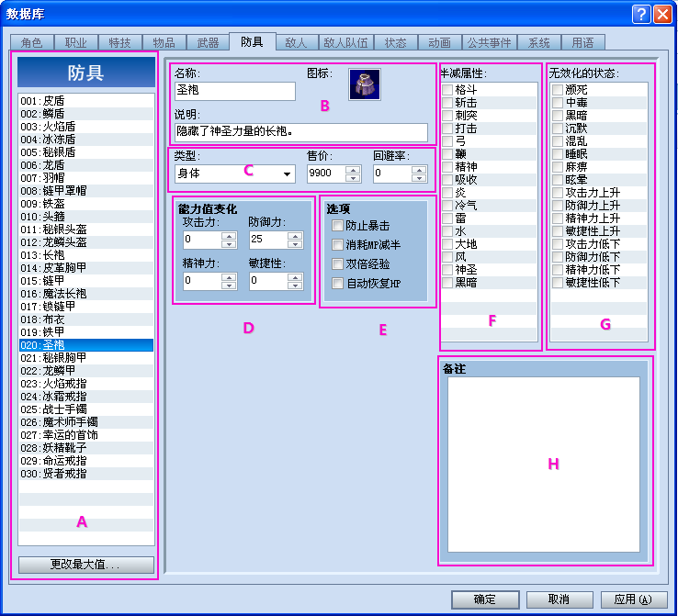Check the 濒死 state checkbox

click(x=558, y=90)
